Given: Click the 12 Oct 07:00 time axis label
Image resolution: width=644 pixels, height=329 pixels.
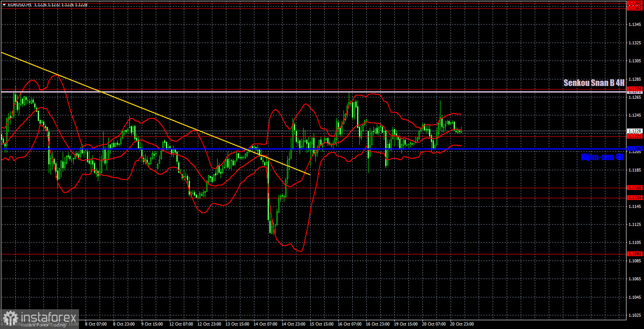Looking at the screenshot, I should tap(181, 324).
